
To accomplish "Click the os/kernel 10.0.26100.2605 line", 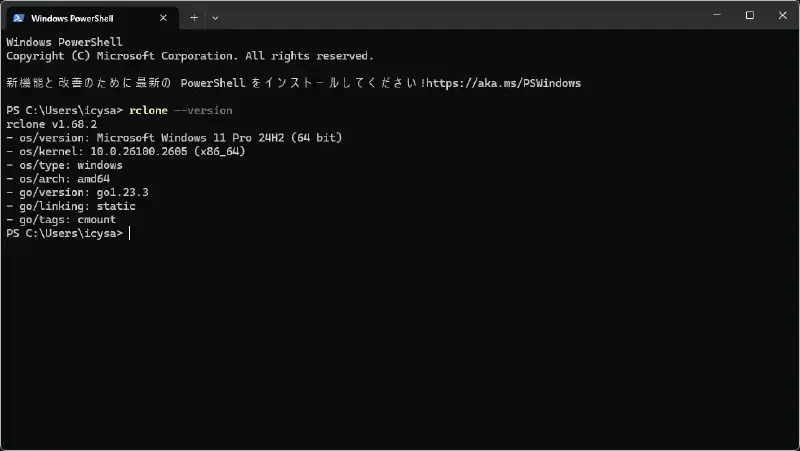I will pos(126,152).
